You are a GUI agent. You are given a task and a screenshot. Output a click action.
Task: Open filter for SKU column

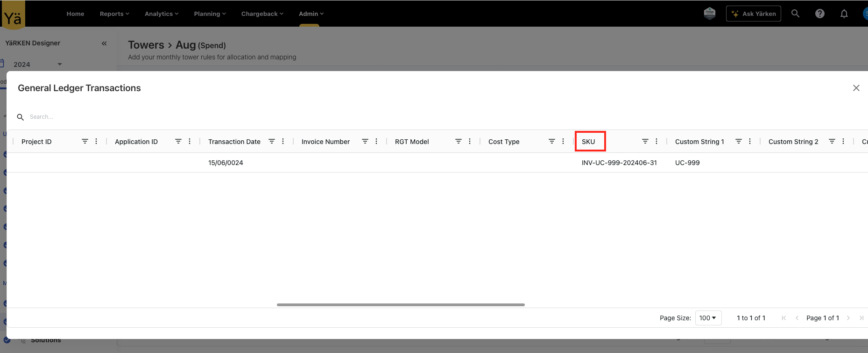pyautogui.click(x=645, y=141)
